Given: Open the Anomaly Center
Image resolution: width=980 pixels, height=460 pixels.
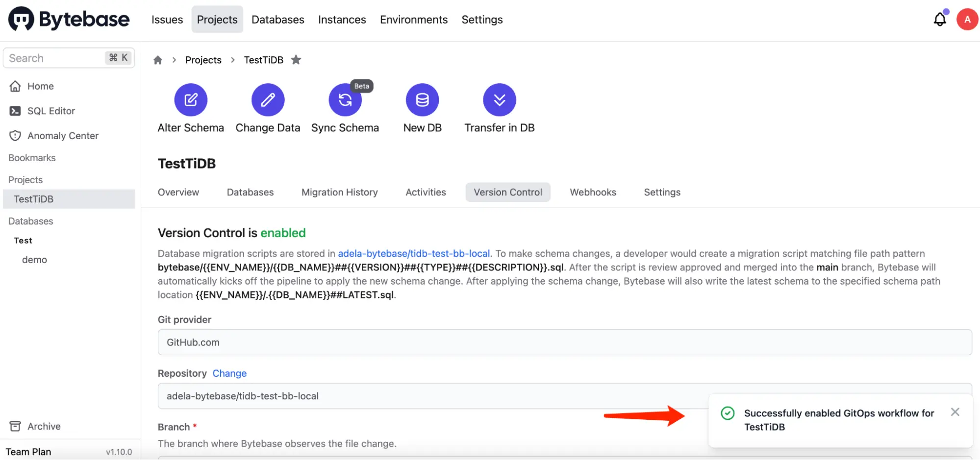Looking at the screenshot, I should [x=63, y=135].
